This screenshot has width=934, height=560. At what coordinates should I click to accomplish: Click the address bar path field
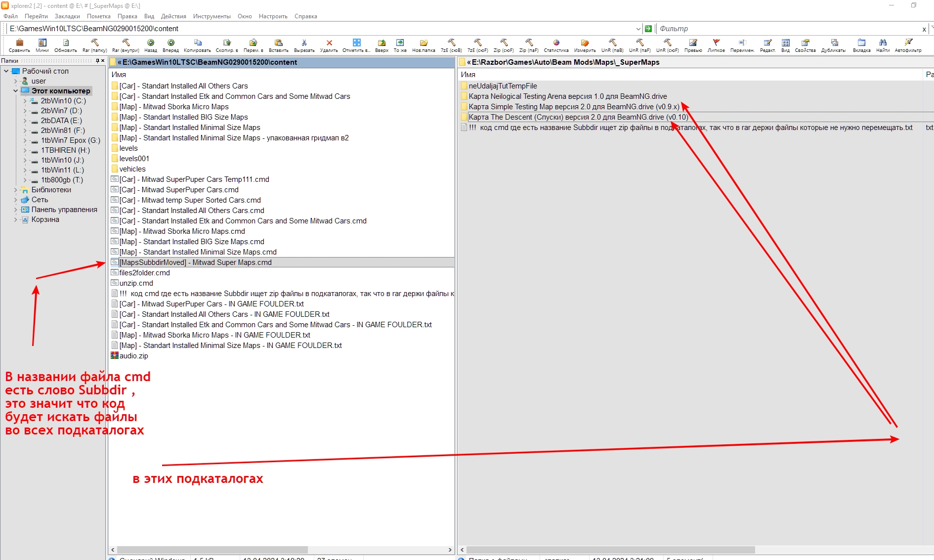click(321, 29)
